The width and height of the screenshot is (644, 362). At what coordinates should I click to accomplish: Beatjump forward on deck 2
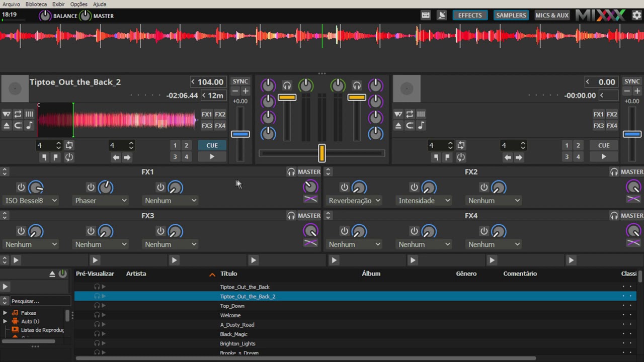coord(519,157)
